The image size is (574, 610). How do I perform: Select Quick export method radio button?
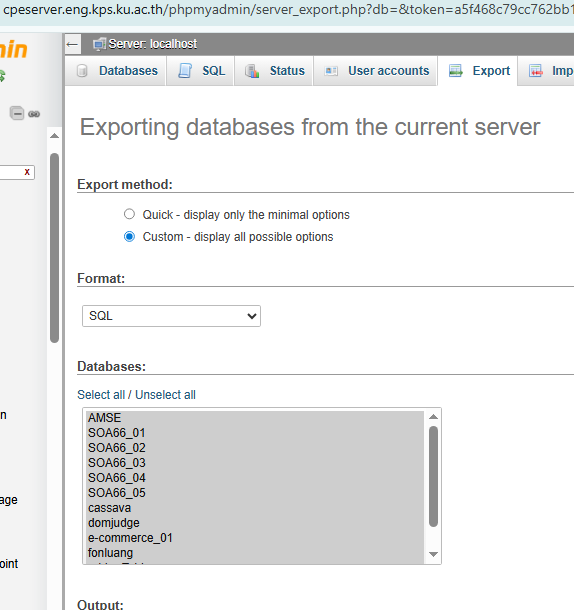[129, 214]
